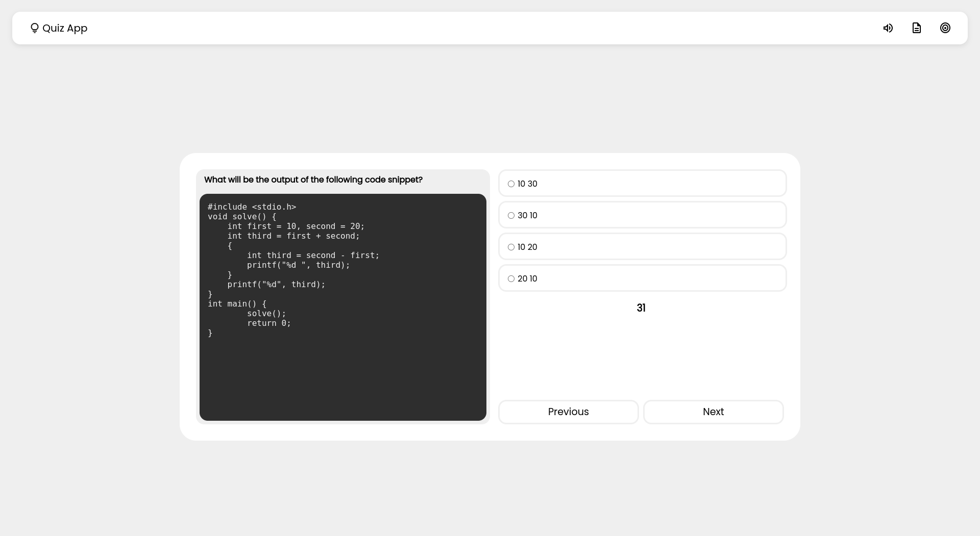Select the answer card labeled 30 10

642,215
